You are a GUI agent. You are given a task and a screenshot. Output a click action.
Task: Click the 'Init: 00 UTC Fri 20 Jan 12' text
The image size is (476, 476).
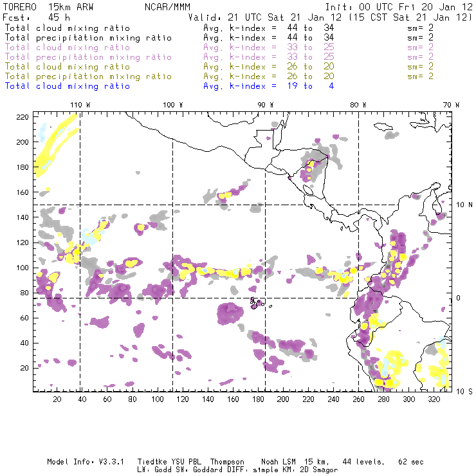[399, 7]
